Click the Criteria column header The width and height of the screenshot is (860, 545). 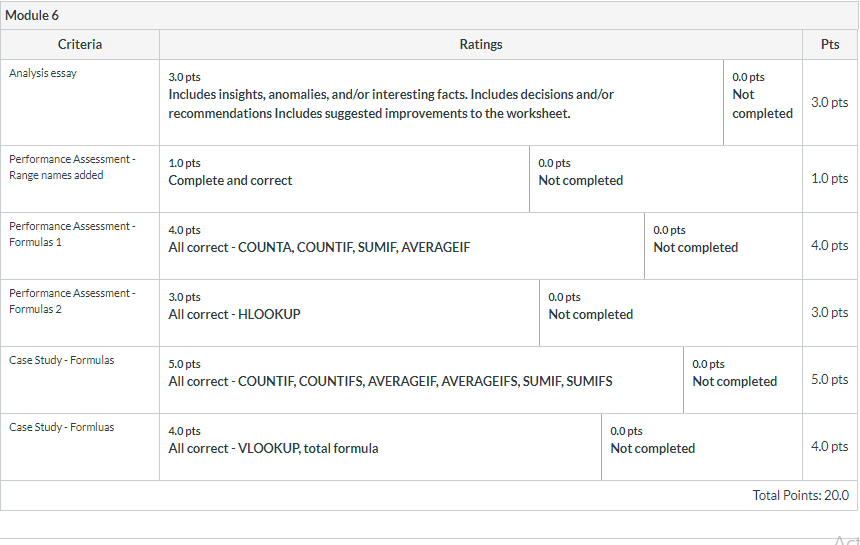point(80,44)
